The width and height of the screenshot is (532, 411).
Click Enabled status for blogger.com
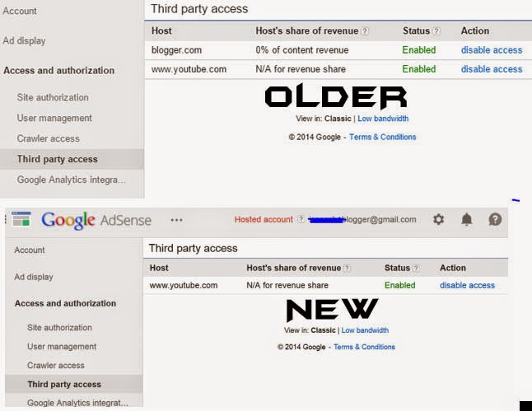(419, 50)
